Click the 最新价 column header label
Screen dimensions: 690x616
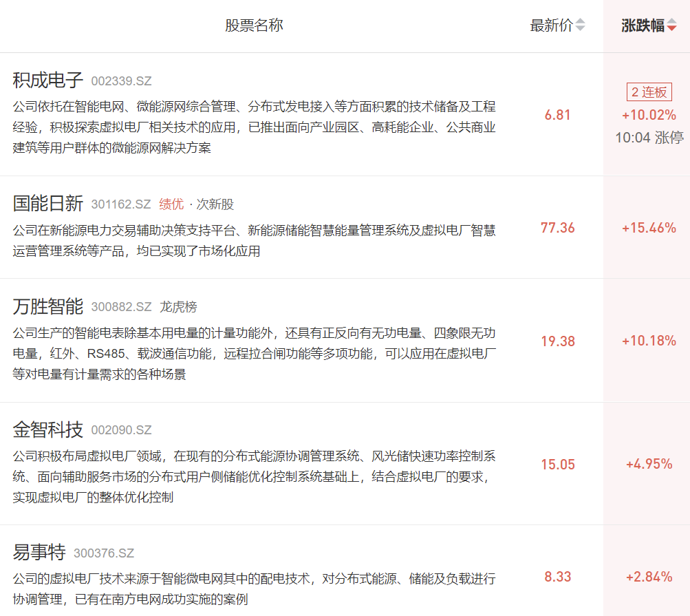tap(552, 25)
